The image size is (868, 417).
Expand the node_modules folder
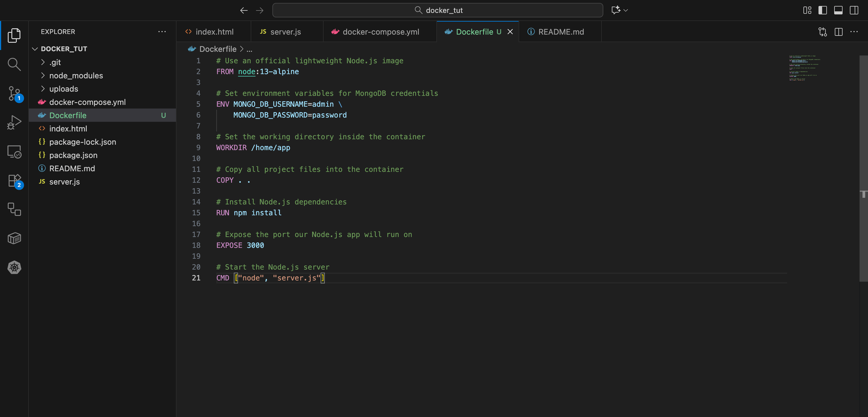tap(76, 76)
